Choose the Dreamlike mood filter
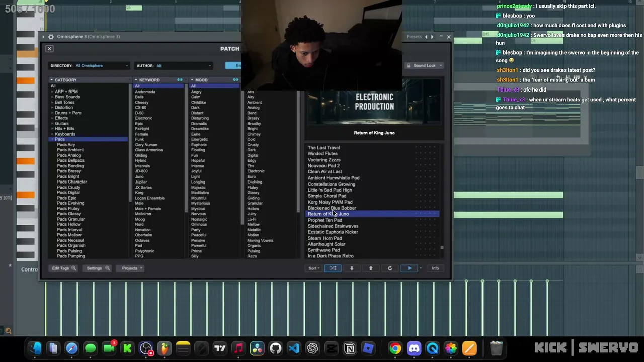 tap(199, 129)
